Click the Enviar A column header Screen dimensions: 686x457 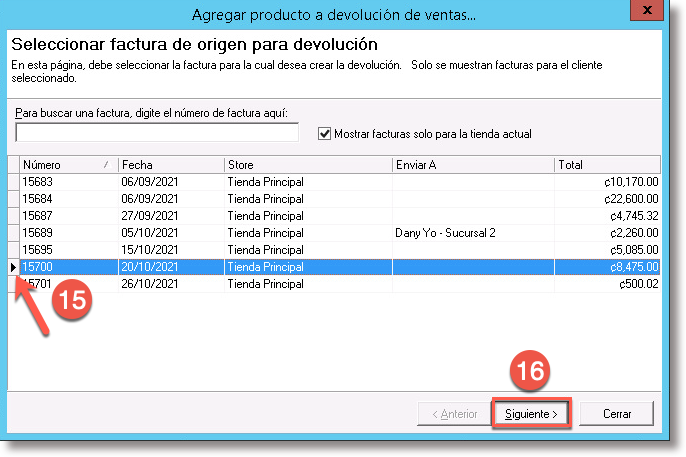[473, 165]
